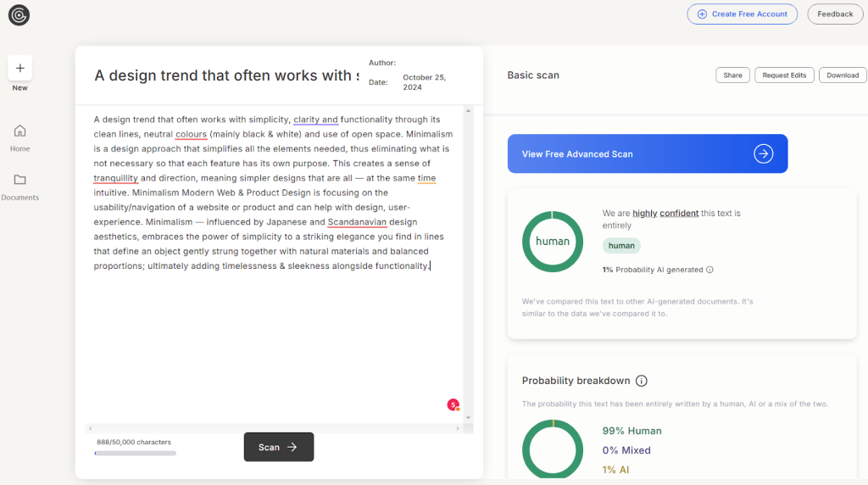
Task: Click the underlined word 'tranquillity'
Action: (115, 178)
